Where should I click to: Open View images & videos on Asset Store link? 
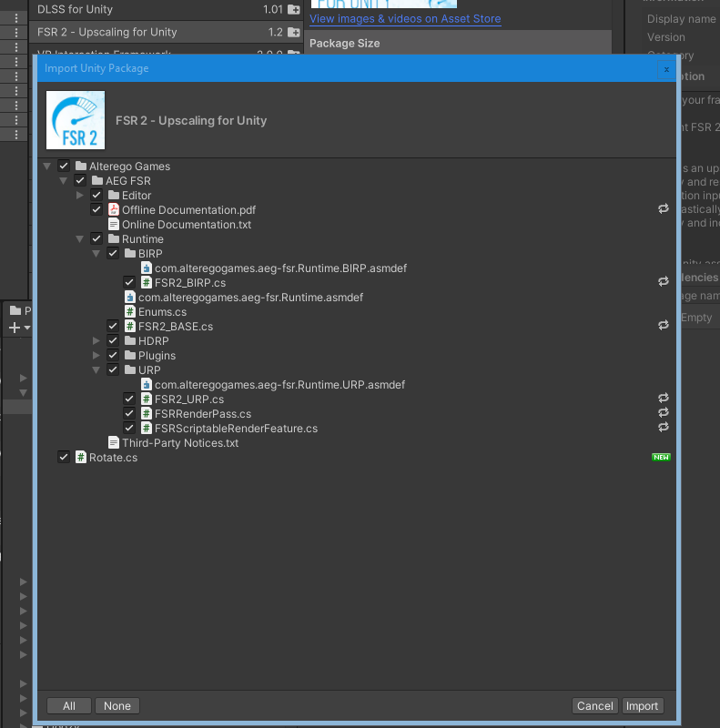pyautogui.click(x=405, y=19)
